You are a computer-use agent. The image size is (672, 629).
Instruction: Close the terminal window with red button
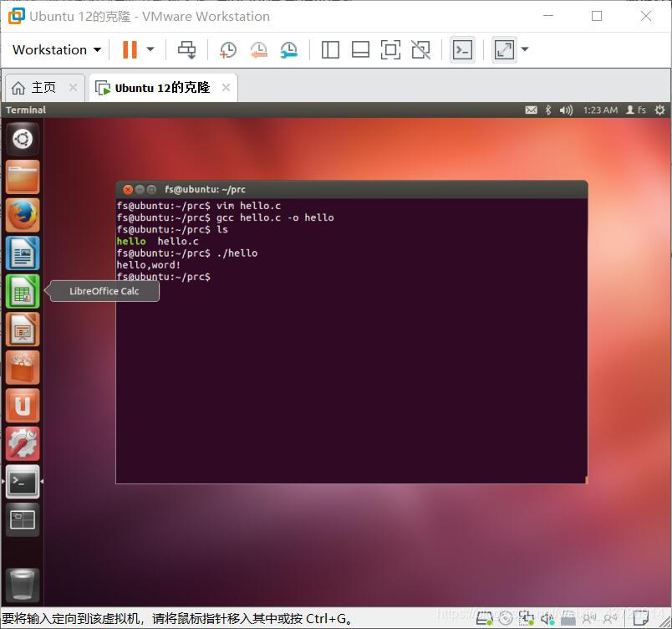tap(128, 190)
